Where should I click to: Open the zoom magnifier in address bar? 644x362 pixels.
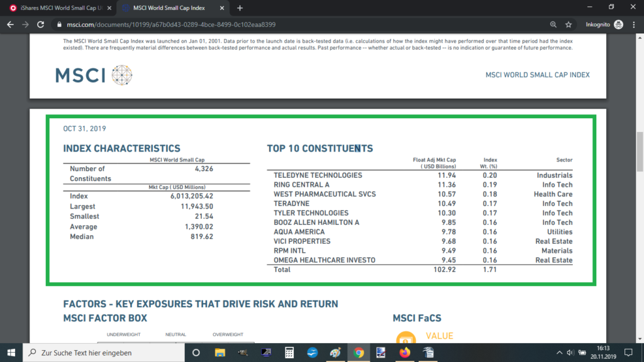pos(553,25)
